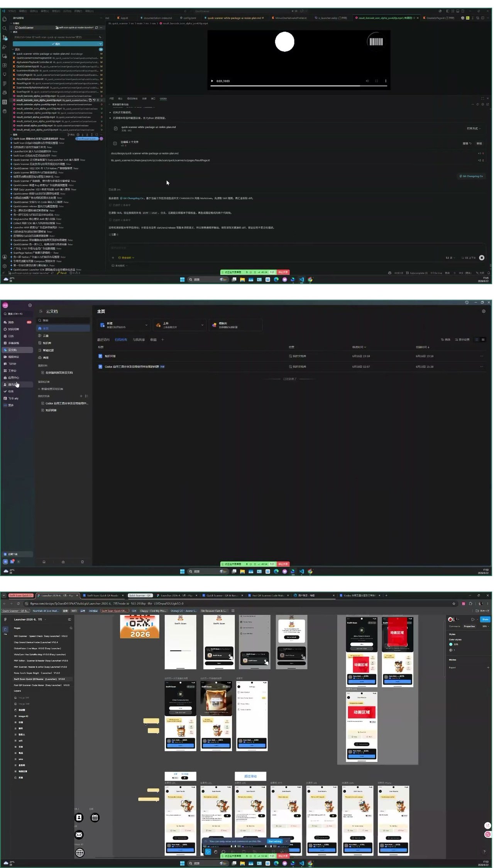Open the 38% zoom dropdown in Figma
Screen dimensions: 494x868
[485, 626]
